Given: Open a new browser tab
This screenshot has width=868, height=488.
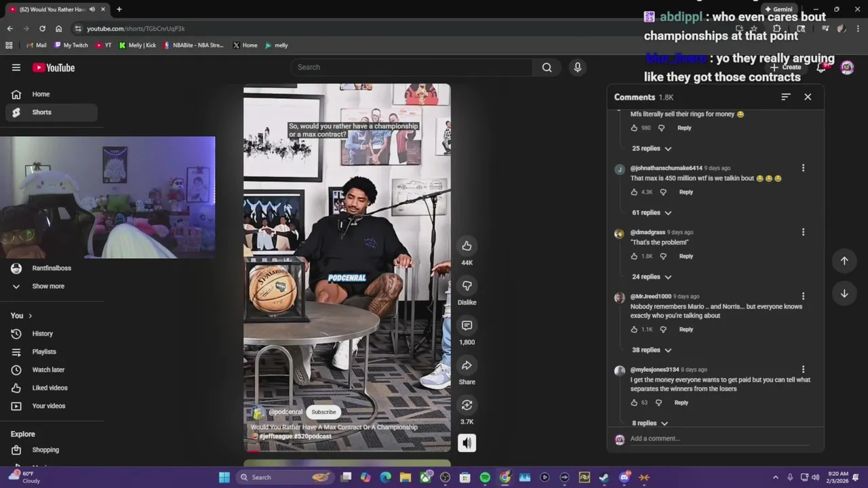Looking at the screenshot, I should click(x=119, y=9).
